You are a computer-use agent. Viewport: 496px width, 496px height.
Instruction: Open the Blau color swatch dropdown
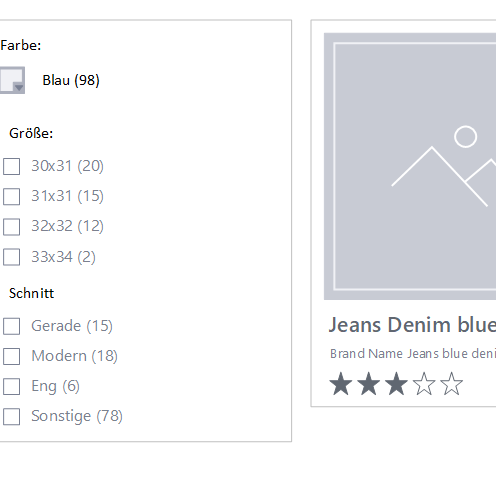click(12, 80)
